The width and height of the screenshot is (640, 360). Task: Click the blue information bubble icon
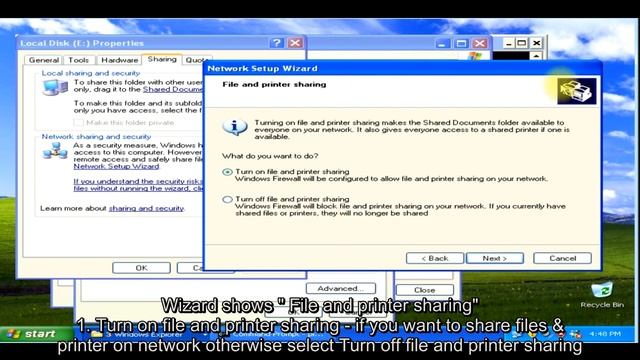235,127
